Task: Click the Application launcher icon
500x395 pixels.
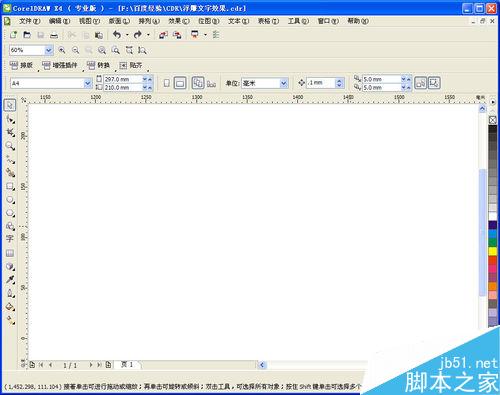Action: 195,34
